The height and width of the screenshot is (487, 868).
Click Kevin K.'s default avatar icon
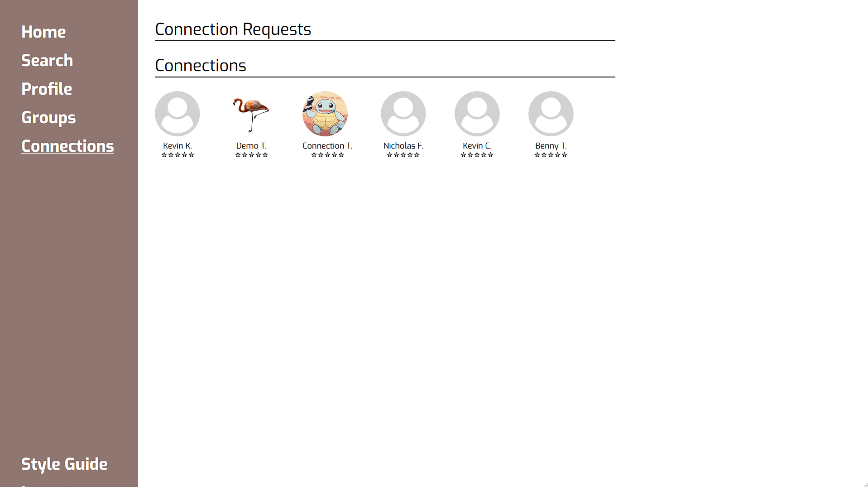tap(177, 114)
